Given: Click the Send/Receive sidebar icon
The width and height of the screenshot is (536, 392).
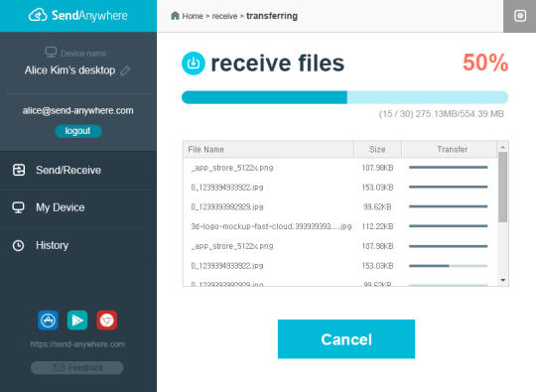Looking at the screenshot, I should tap(19, 170).
